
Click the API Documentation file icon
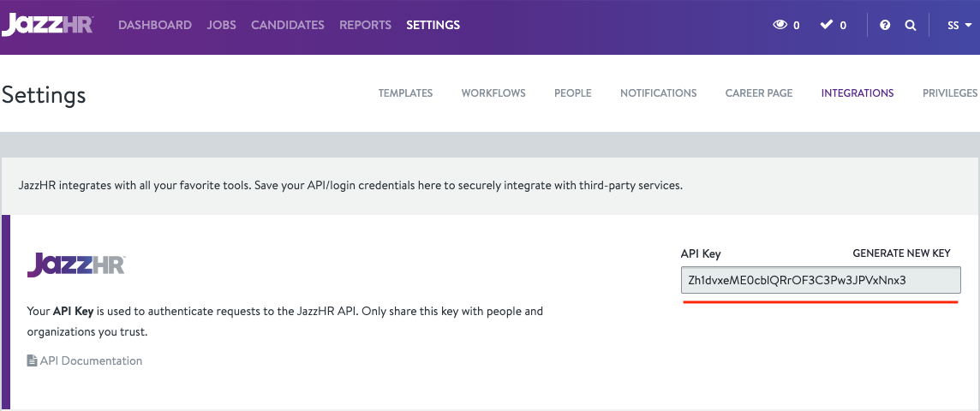[x=32, y=360]
